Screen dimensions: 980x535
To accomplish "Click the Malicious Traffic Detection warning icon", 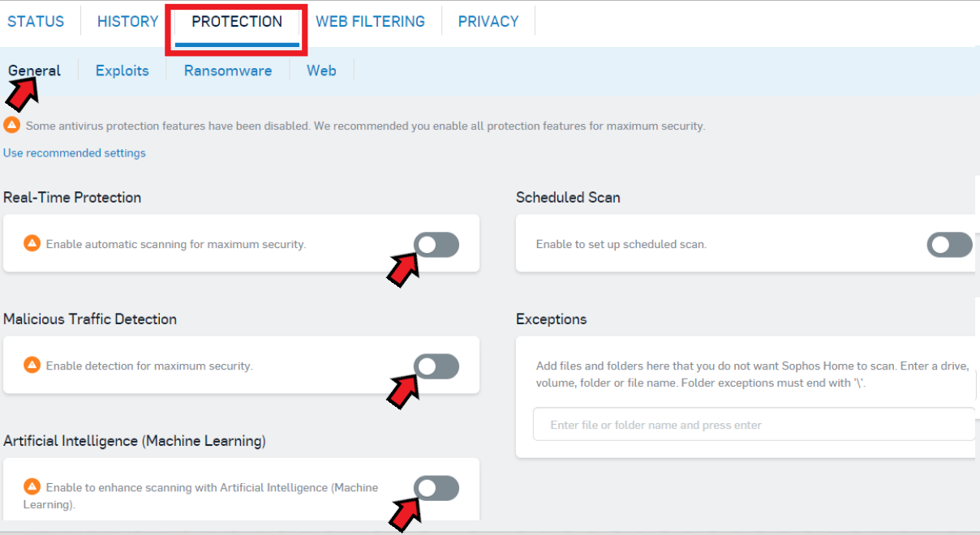I will coord(32,365).
